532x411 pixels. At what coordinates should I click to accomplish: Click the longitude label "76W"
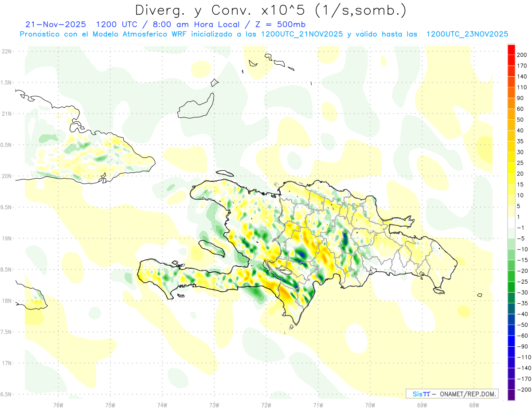point(58,405)
